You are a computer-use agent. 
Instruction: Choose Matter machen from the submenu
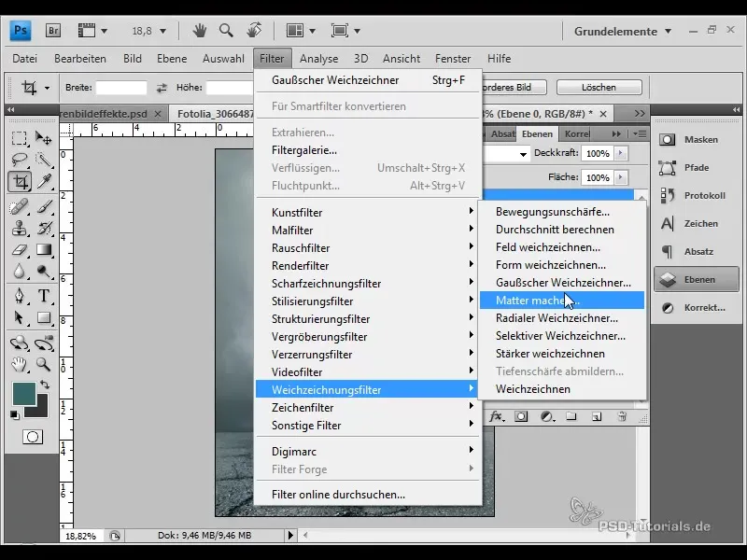click(x=562, y=301)
